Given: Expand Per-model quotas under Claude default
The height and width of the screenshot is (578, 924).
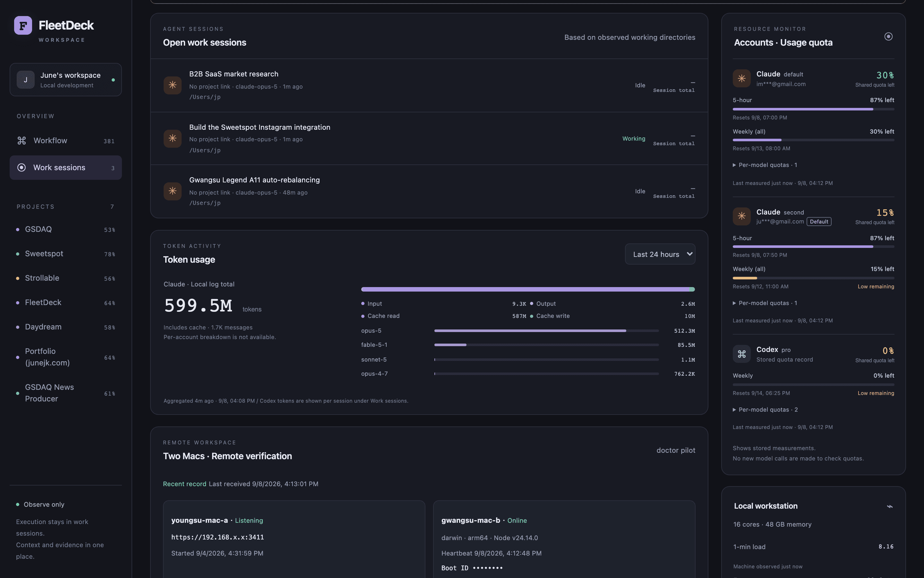Looking at the screenshot, I should point(765,165).
